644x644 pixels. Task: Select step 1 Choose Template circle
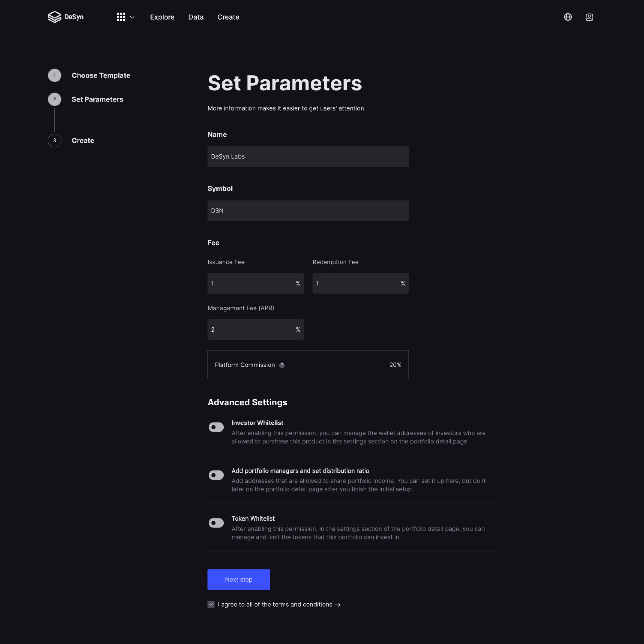click(x=54, y=75)
